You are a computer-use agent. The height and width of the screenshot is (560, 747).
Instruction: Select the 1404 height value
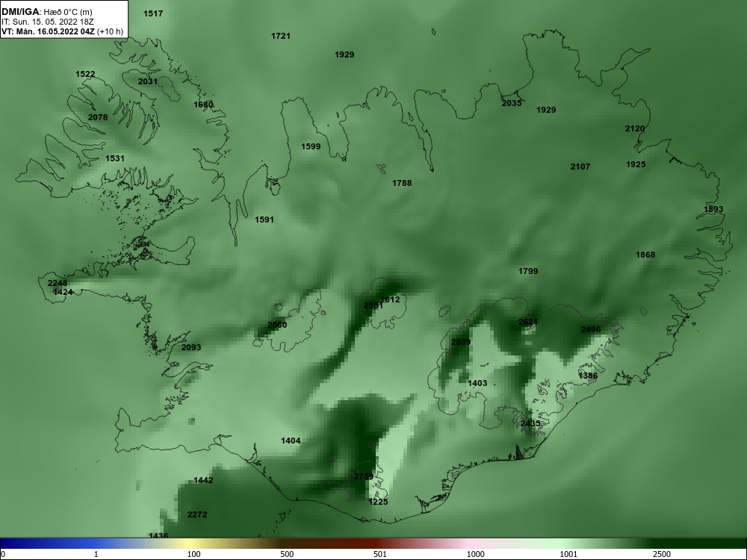tap(291, 441)
